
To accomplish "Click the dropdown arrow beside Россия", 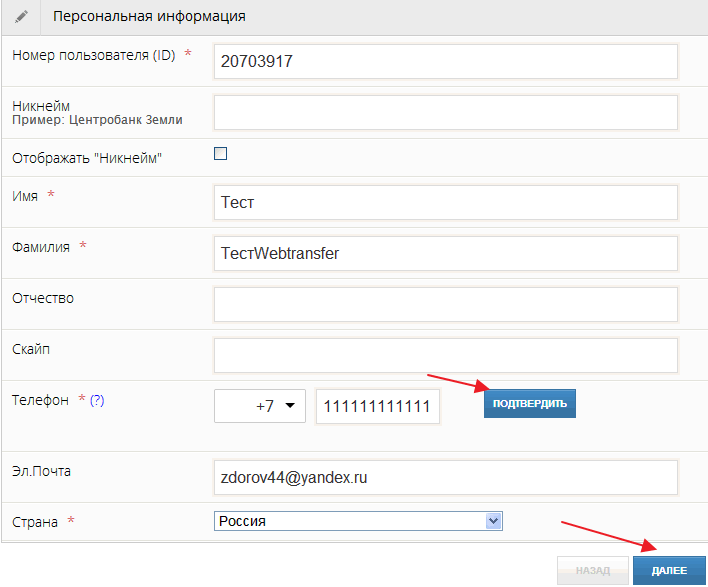I will tap(494, 521).
